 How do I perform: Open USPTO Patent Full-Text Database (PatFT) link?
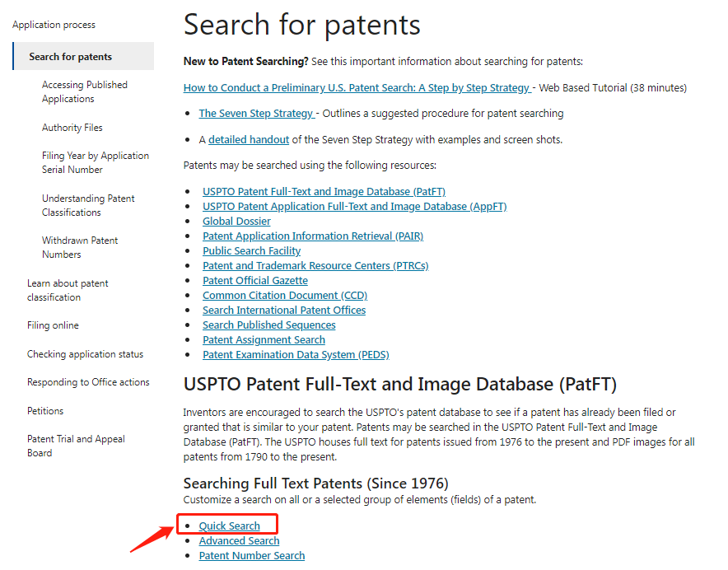coord(324,192)
